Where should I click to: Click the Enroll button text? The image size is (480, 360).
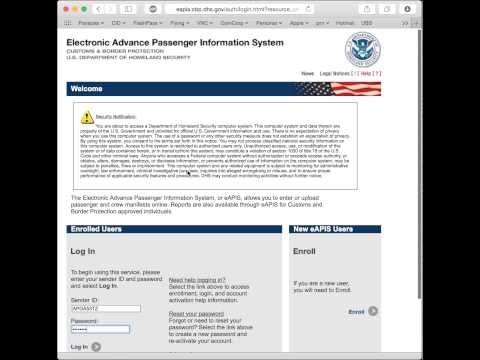click(x=356, y=312)
